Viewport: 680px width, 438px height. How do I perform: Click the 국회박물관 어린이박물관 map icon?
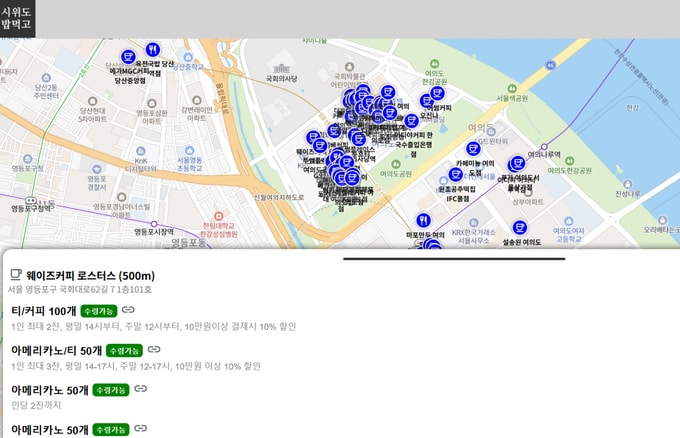click(x=349, y=67)
